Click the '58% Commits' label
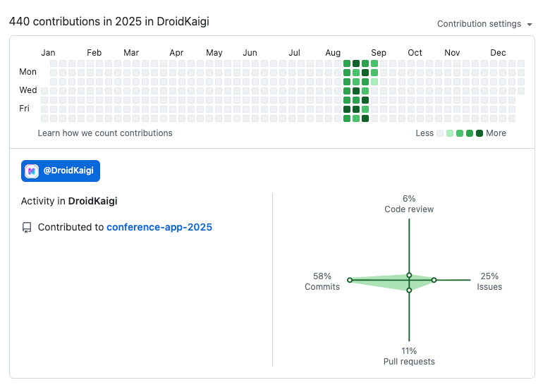 pos(322,281)
